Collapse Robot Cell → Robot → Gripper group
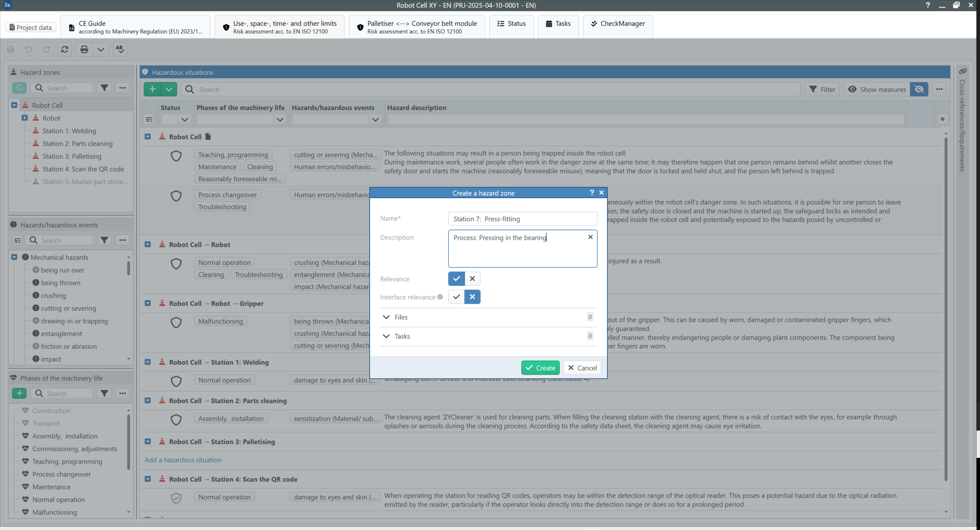980x530 pixels. pos(148,303)
